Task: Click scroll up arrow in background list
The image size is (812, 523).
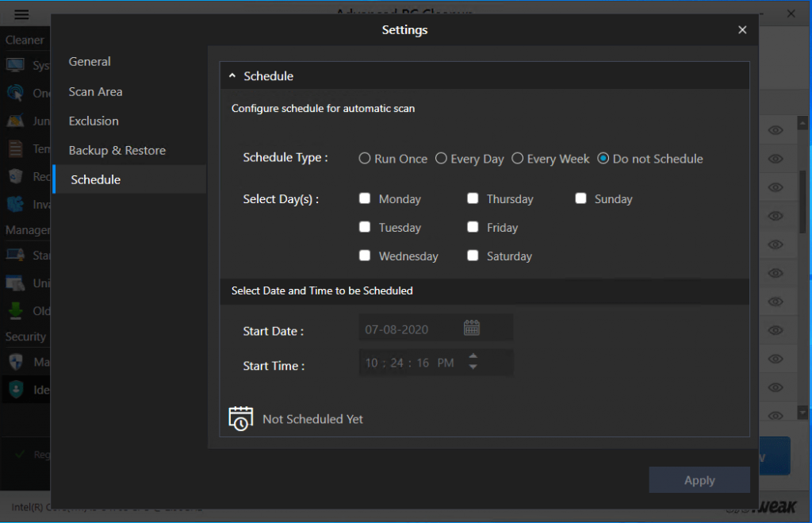Action: coord(802,123)
